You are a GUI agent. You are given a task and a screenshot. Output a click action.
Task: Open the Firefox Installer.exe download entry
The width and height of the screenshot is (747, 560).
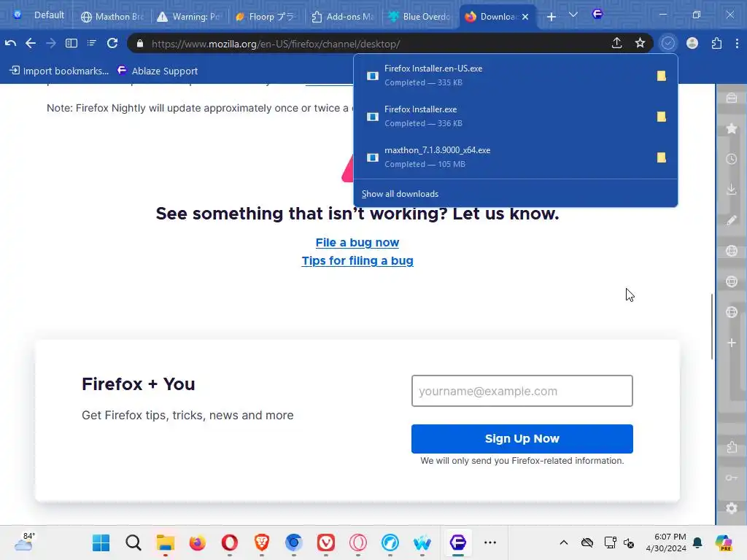click(505, 116)
